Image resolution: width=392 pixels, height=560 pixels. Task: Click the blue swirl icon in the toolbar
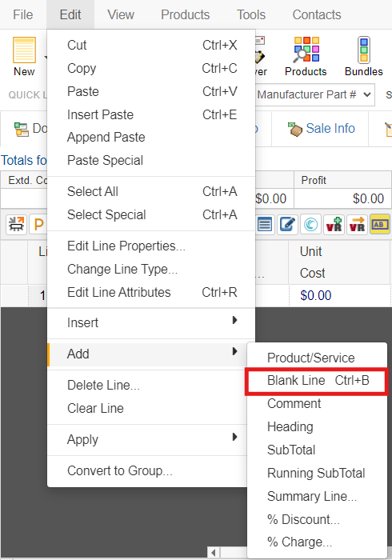click(310, 225)
